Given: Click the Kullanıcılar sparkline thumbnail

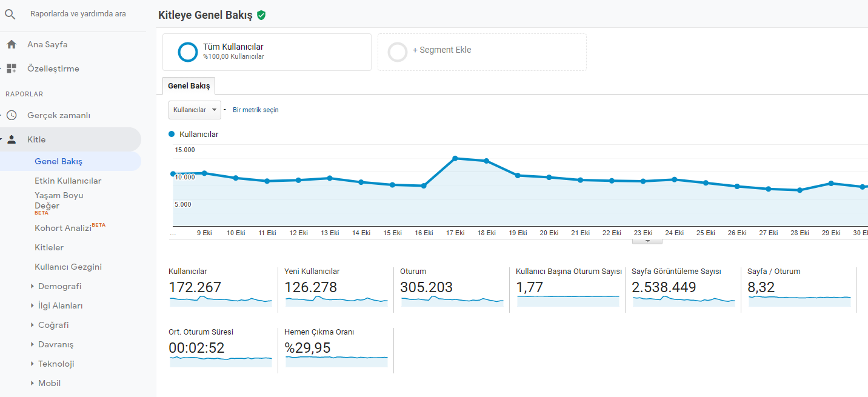Looking at the screenshot, I should (221, 301).
